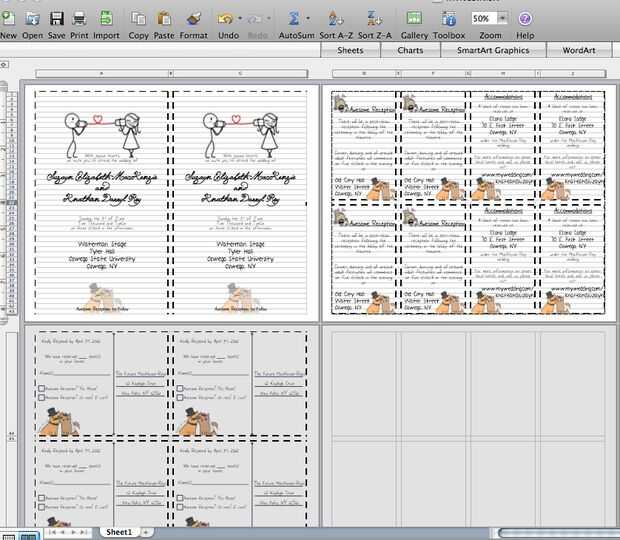The height and width of the screenshot is (540, 620).
Task: Select column C header on first page
Action: [240, 74]
